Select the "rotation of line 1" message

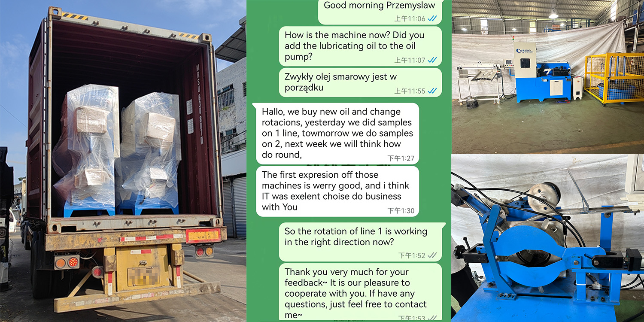click(360, 242)
